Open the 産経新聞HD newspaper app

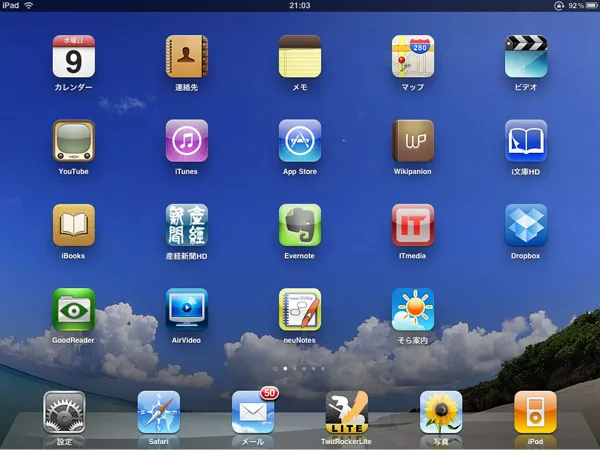(x=187, y=225)
